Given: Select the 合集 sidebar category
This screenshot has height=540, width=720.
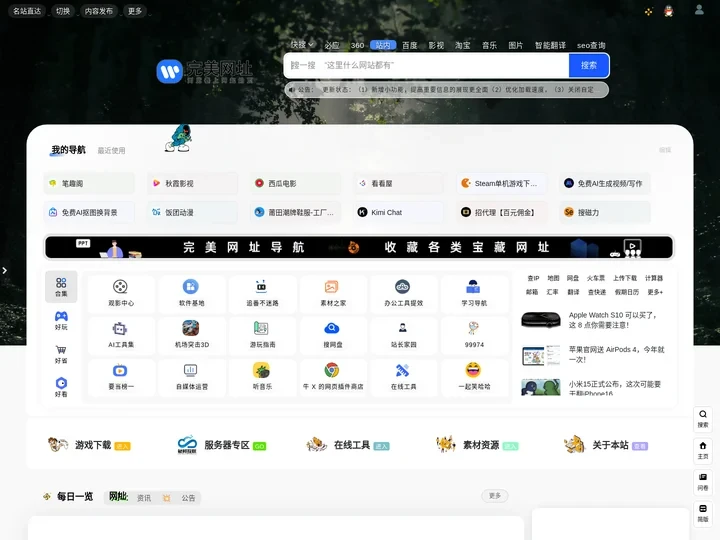Looking at the screenshot, I should (x=61, y=287).
